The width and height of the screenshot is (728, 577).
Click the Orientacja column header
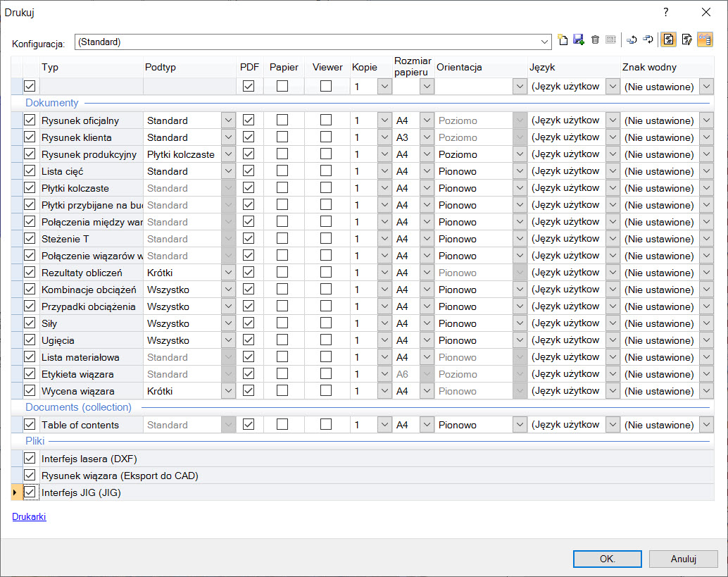coord(481,67)
